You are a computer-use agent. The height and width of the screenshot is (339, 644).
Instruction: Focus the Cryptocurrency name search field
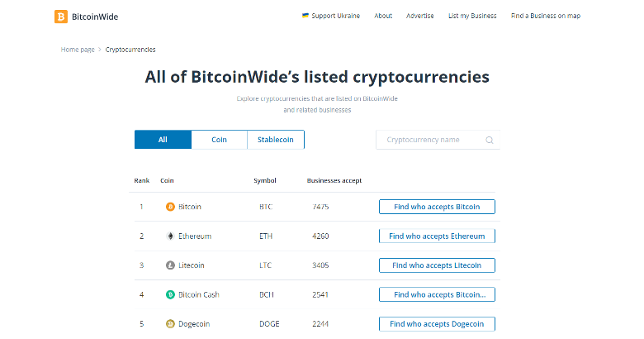[x=429, y=140]
